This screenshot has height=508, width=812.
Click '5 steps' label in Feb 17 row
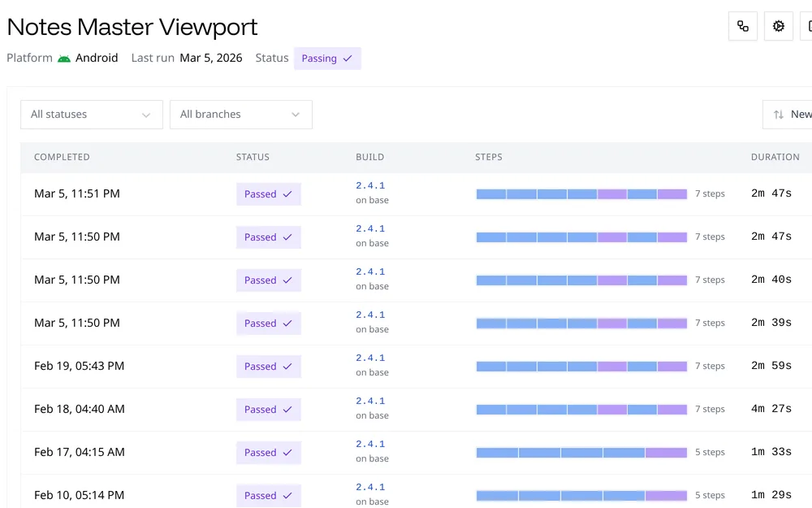click(x=710, y=452)
